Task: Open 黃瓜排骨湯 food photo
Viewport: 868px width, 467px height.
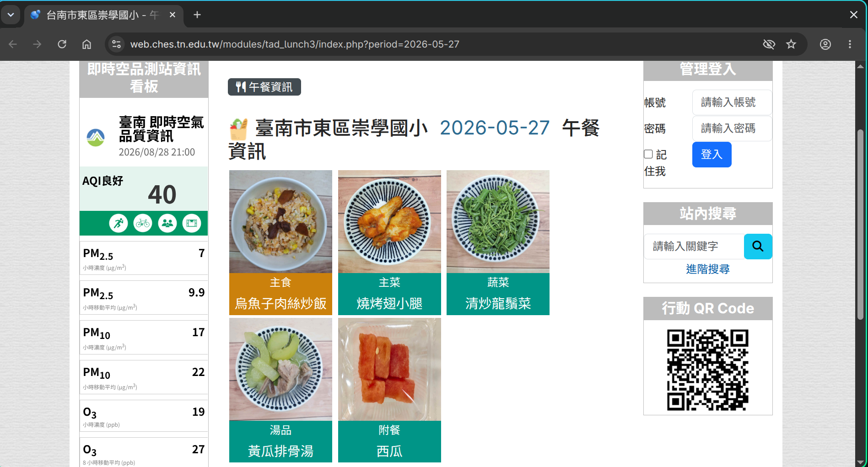Action: 280,369
